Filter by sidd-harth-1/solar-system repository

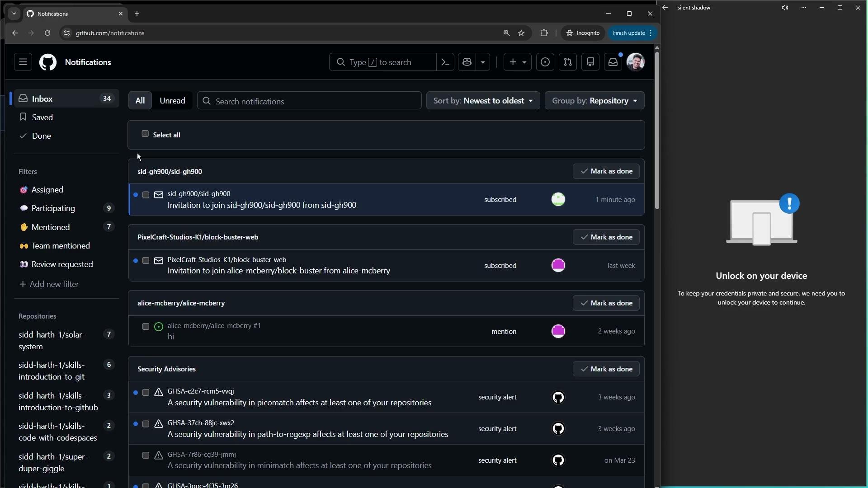[x=66, y=341]
